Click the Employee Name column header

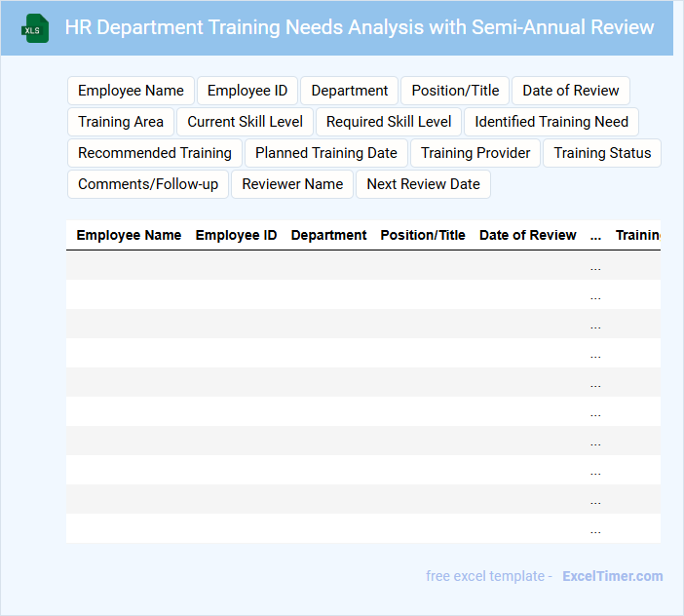pos(129,235)
